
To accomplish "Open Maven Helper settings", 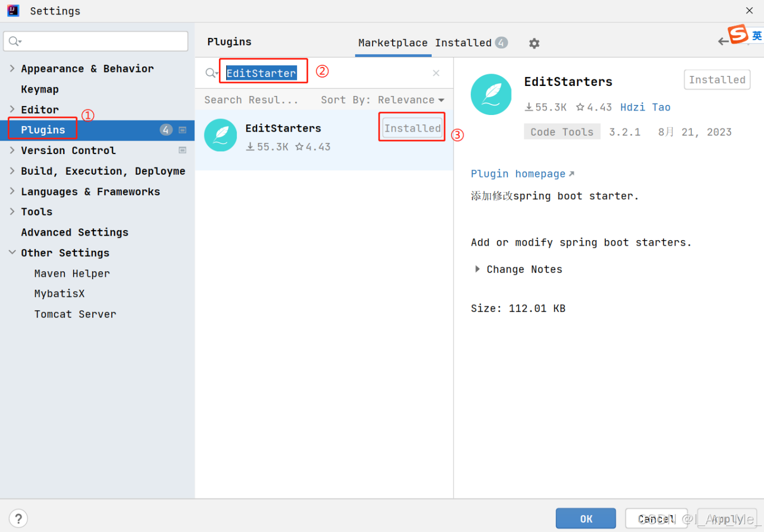I will [x=72, y=274].
